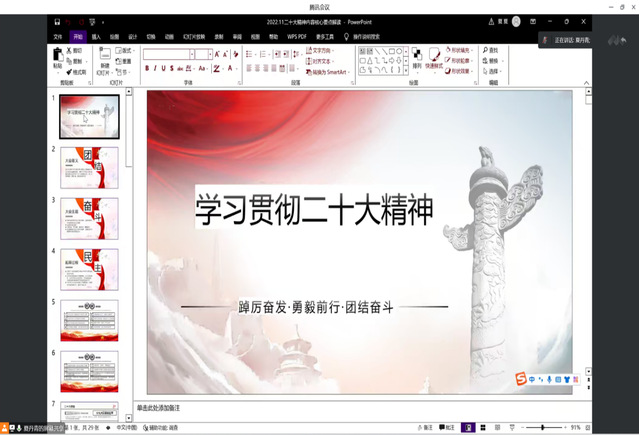This screenshot has width=639, height=435.
Task: Click the Save icon in quick access toolbar
Action: (x=57, y=21)
